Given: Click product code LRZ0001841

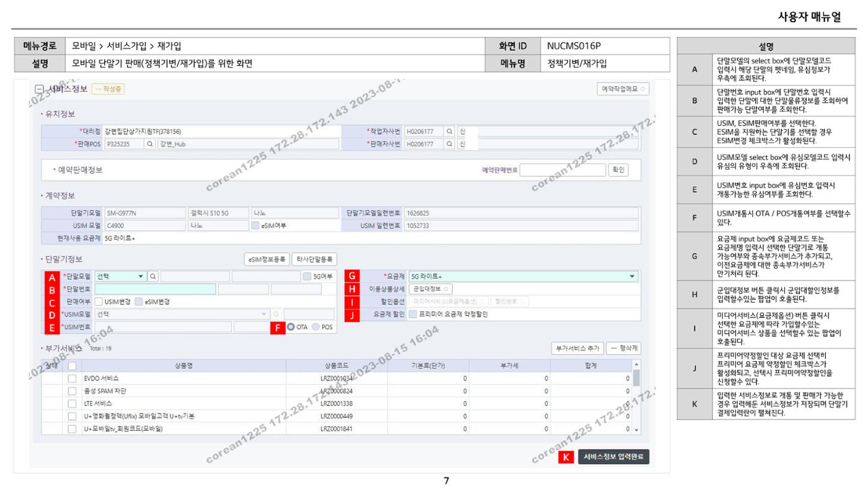Looking at the screenshot, I should (337, 429).
